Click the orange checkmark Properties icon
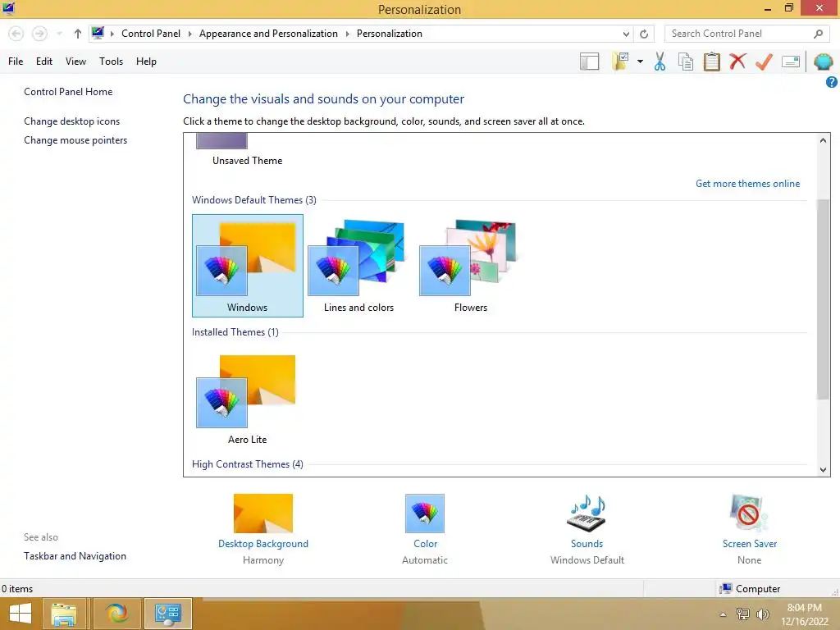 pos(764,62)
